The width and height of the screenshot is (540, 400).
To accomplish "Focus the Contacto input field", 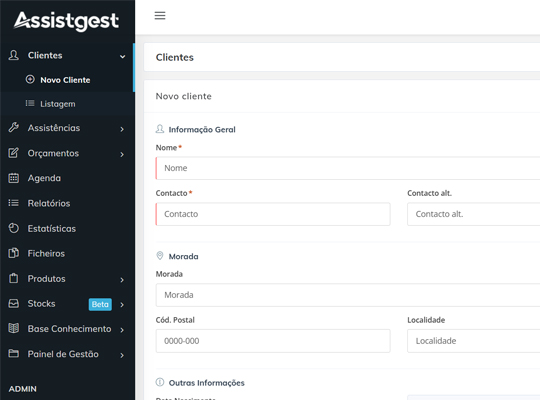I will pos(273,214).
